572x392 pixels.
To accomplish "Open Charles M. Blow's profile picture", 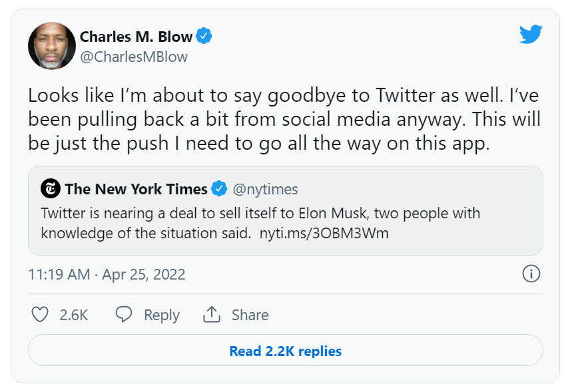I will (x=51, y=46).
